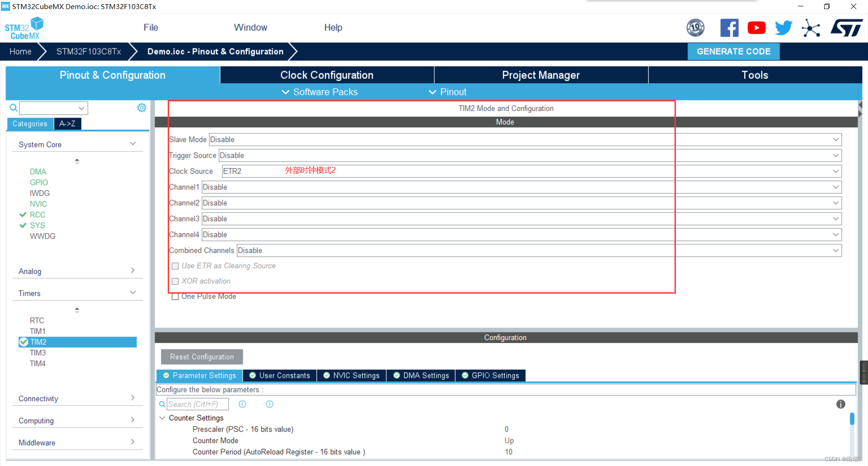The width and height of the screenshot is (868, 466).
Task: Toggle sort order arrow under System Core
Action: tap(77, 161)
